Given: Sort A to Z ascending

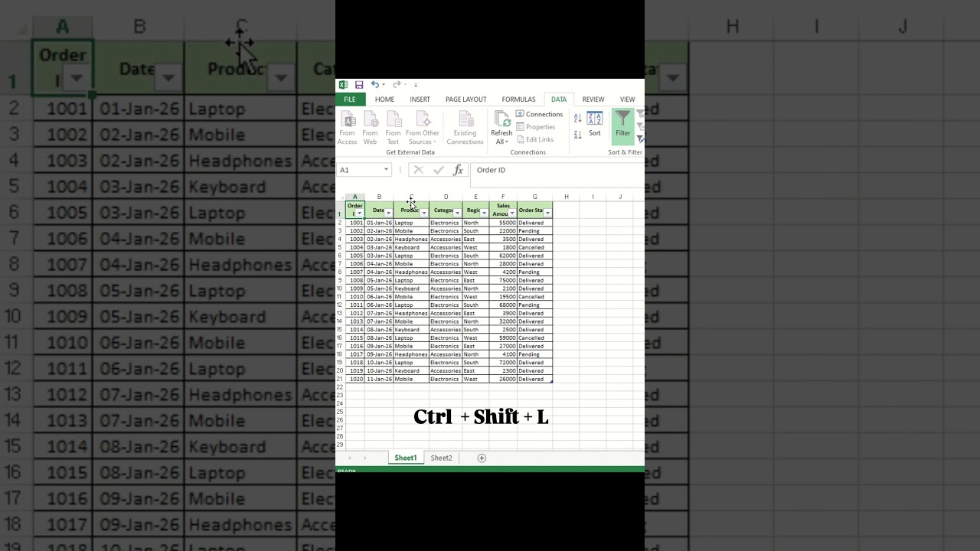Looking at the screenshot, I should point(577,119).
